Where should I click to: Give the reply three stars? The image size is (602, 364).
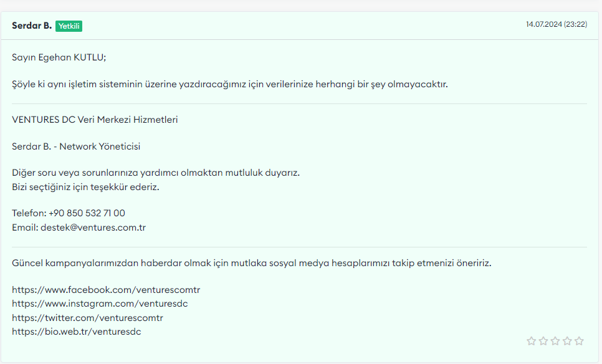pyautogui.click(x=555, y=340)
